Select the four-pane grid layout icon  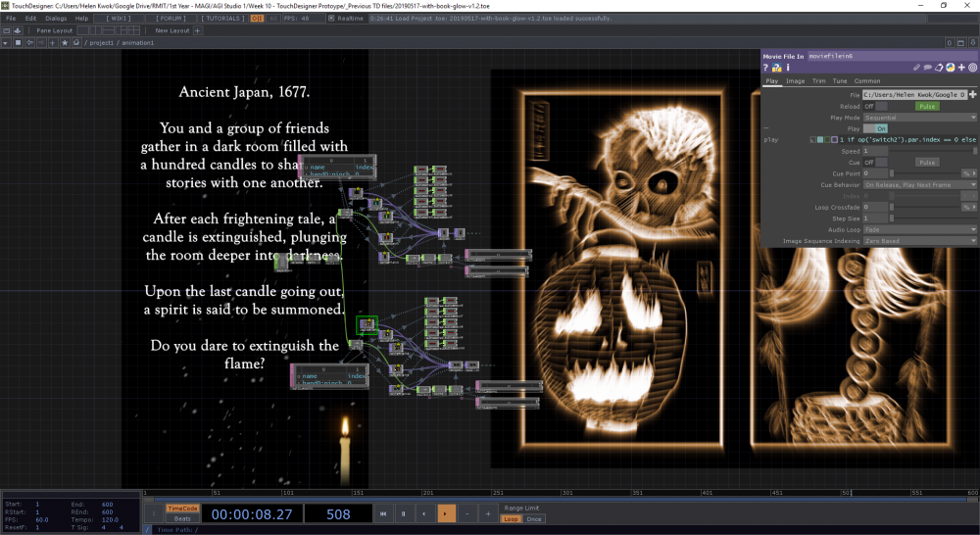[134, 30]
